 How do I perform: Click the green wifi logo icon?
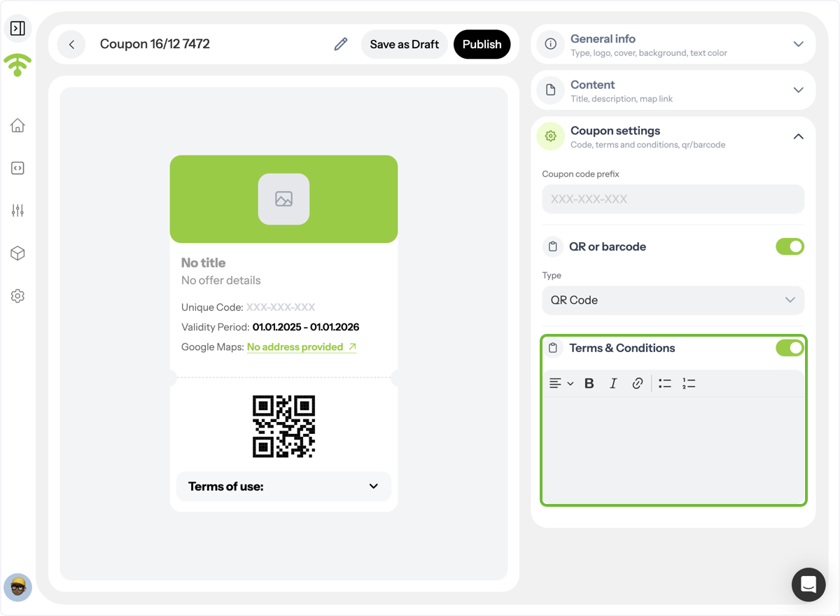tap(17, 65)
